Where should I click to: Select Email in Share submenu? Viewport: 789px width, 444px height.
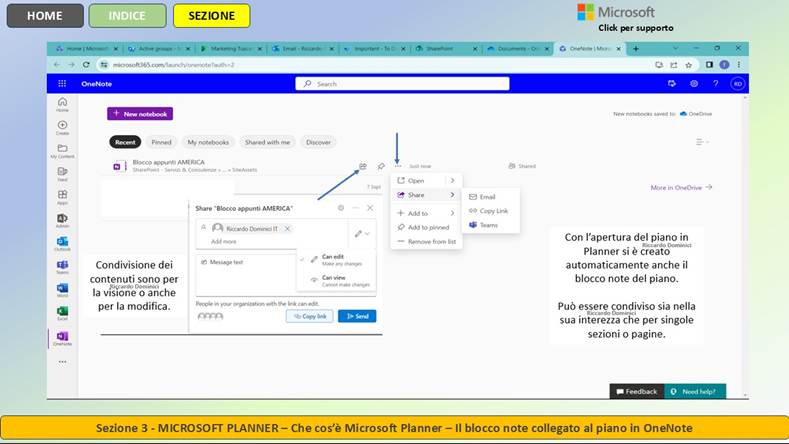[490, 197]
